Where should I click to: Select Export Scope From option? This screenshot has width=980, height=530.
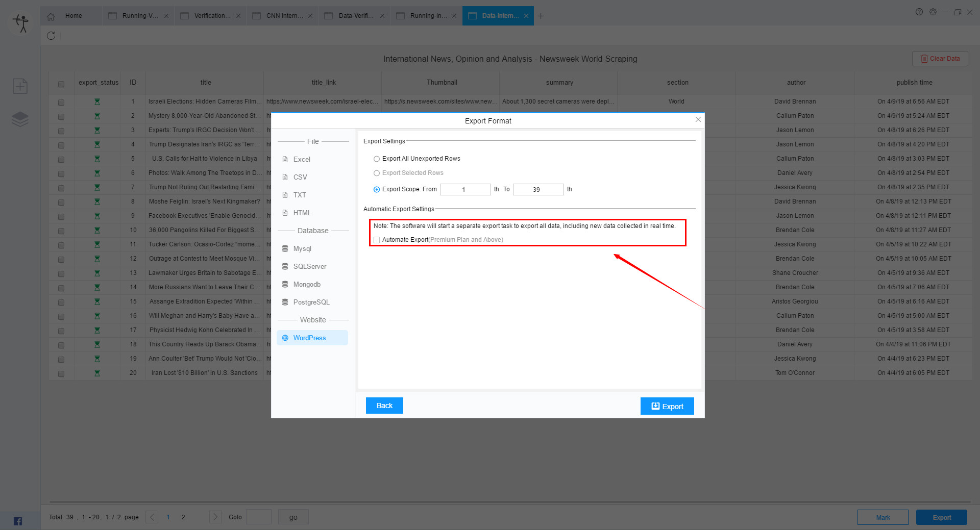pyautogui.click(x=377, y=189)
